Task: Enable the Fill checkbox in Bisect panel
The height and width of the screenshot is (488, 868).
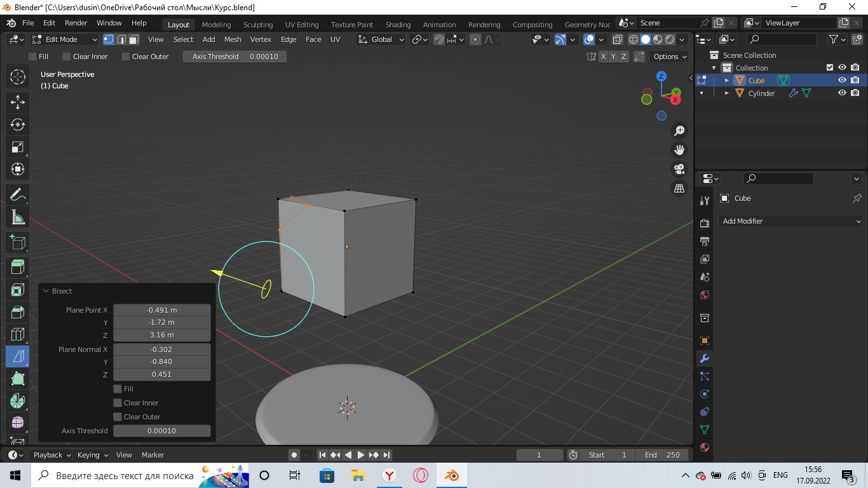Action: pyautogui.click(x=118, y=388)
